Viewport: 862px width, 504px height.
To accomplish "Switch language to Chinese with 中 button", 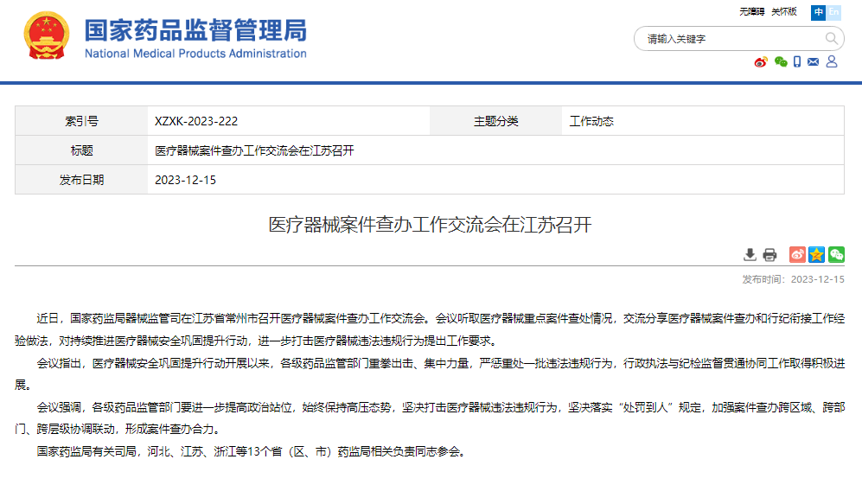I will tap(818, 12).
